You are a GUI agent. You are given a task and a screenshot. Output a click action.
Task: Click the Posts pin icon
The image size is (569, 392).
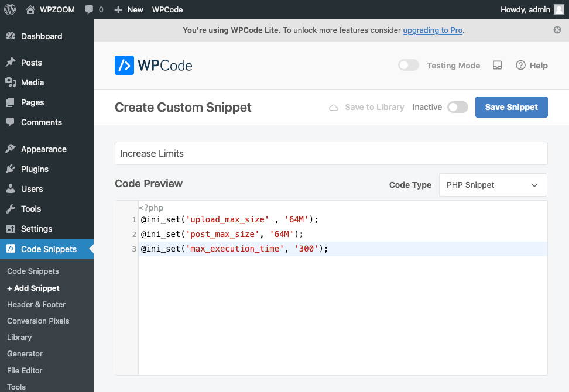11,63
